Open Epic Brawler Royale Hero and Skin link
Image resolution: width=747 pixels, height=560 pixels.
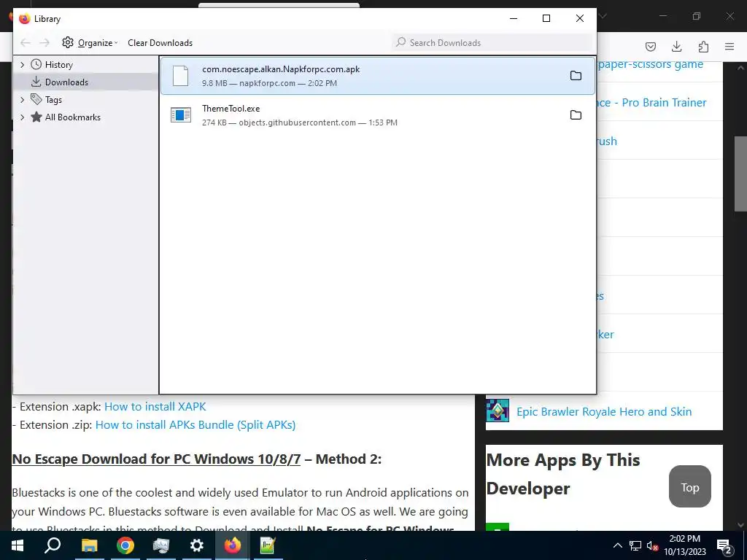(604, 411)
